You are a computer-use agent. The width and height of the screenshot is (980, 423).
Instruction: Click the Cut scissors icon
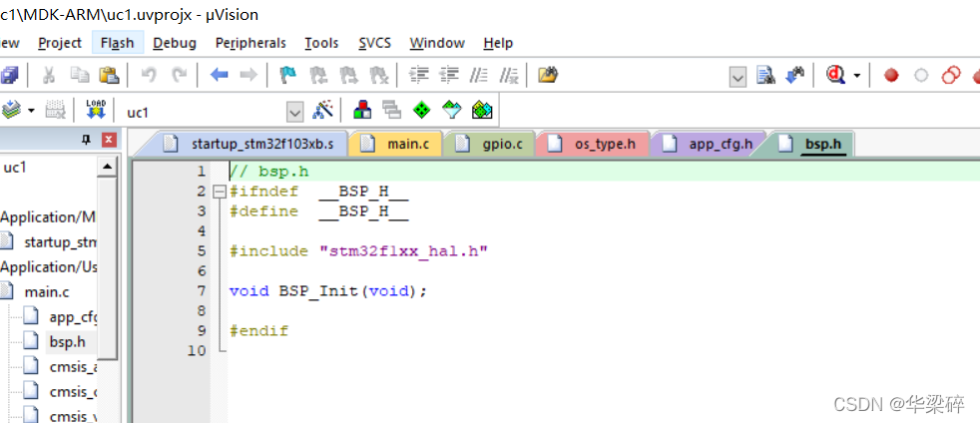pos(49,76)
